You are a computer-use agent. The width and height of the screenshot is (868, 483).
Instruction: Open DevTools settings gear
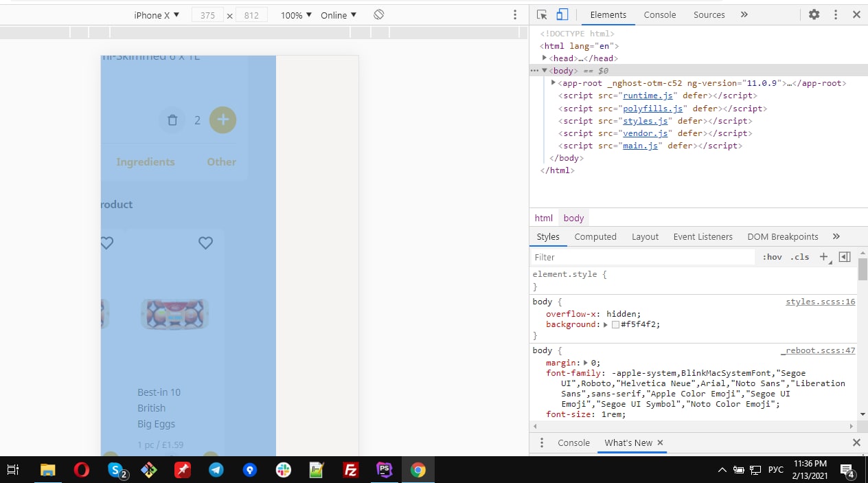814,14
